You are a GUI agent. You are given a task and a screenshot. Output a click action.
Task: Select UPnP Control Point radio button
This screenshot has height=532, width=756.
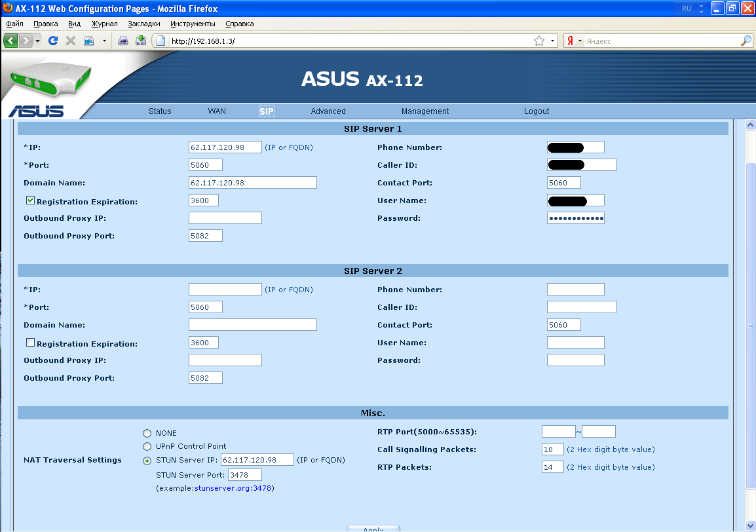[x=147, y=446]
